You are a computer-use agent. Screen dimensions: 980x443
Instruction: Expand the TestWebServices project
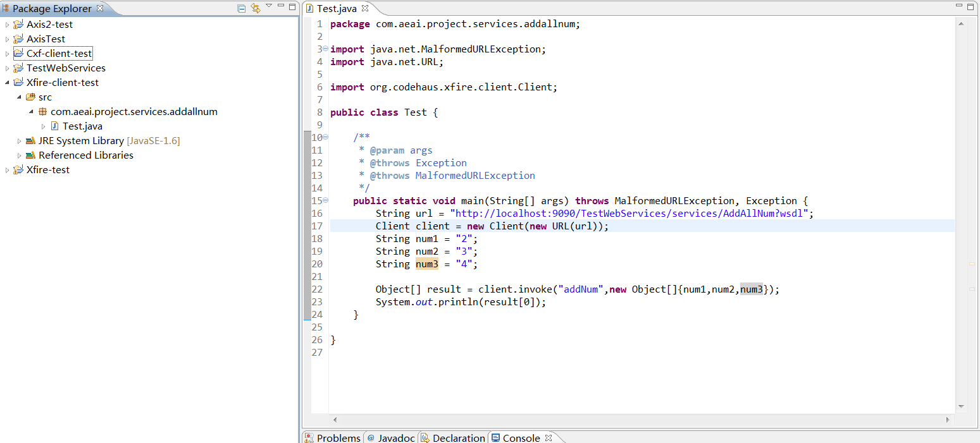point(7,68)
